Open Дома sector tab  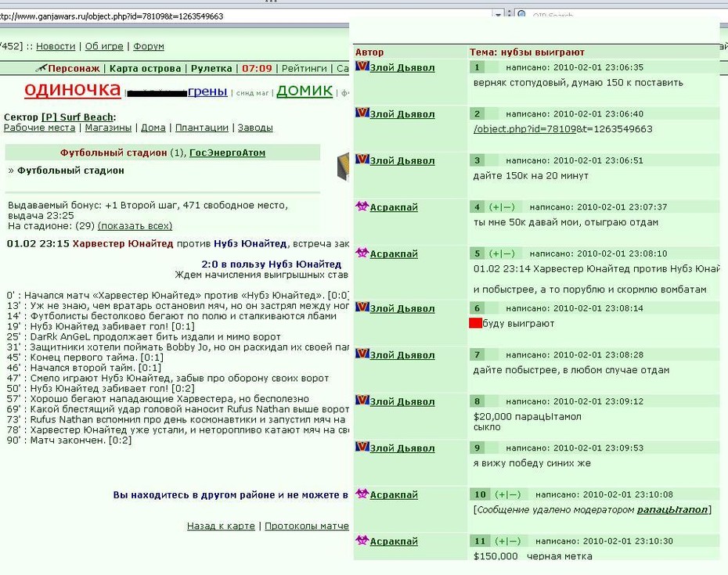tap(153, 128)
